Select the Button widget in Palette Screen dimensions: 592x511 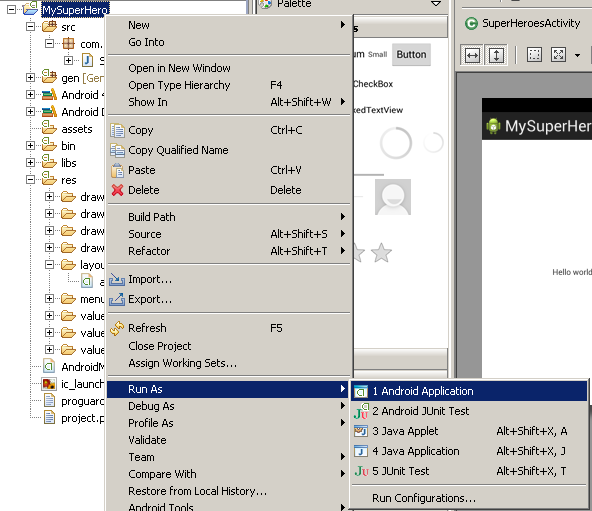click(x=411, y=55)
